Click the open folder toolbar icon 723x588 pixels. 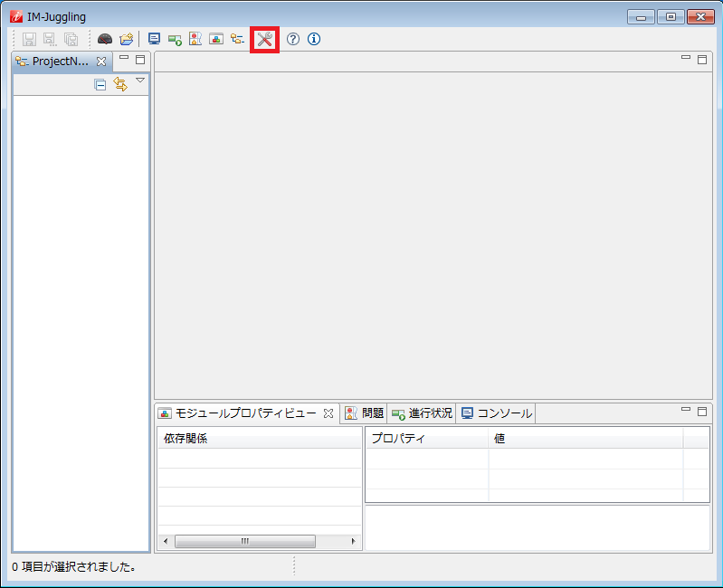click(127, 39)
